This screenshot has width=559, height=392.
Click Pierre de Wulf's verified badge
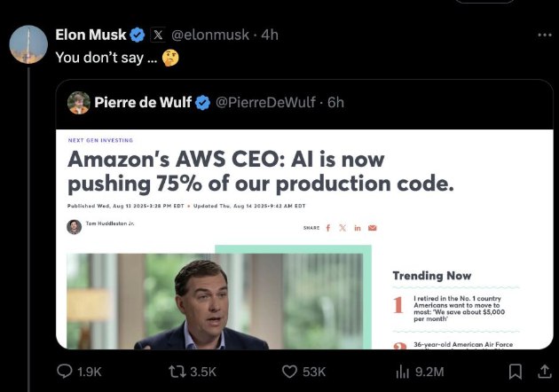coord(202,102)
